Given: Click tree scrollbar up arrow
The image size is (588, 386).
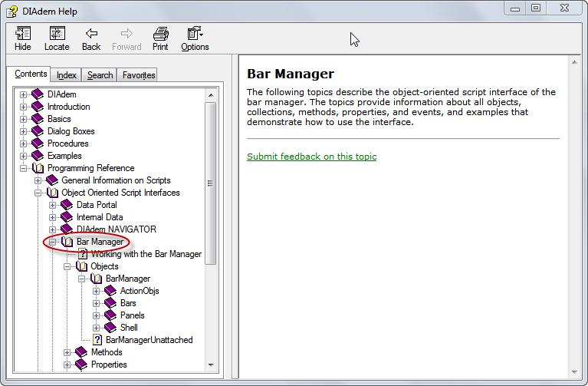Looking at the screenshot, I should point(211,95).
